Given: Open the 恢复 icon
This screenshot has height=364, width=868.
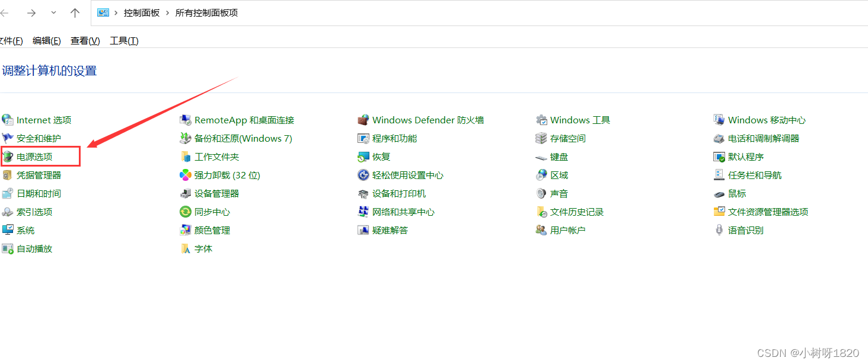Looking at the screenshot, I should click(363, 157).
